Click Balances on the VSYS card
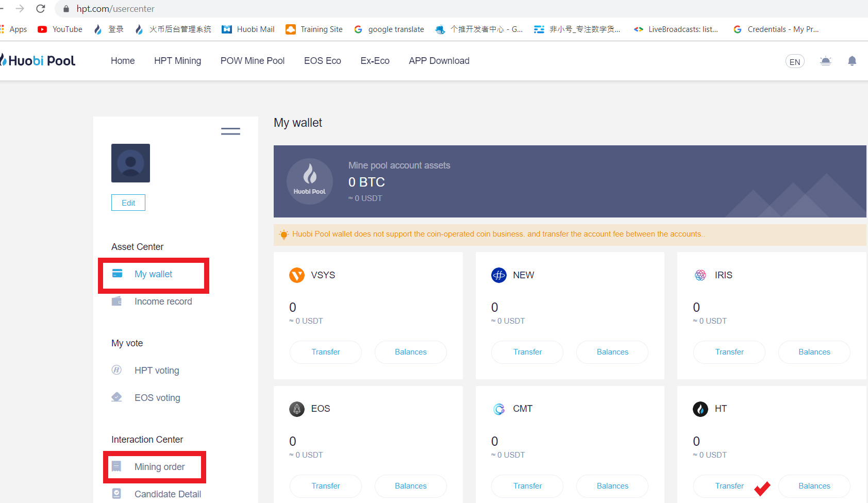Viewport: 868px width, 503px height. pyautogui.click(x=411, y=352)
